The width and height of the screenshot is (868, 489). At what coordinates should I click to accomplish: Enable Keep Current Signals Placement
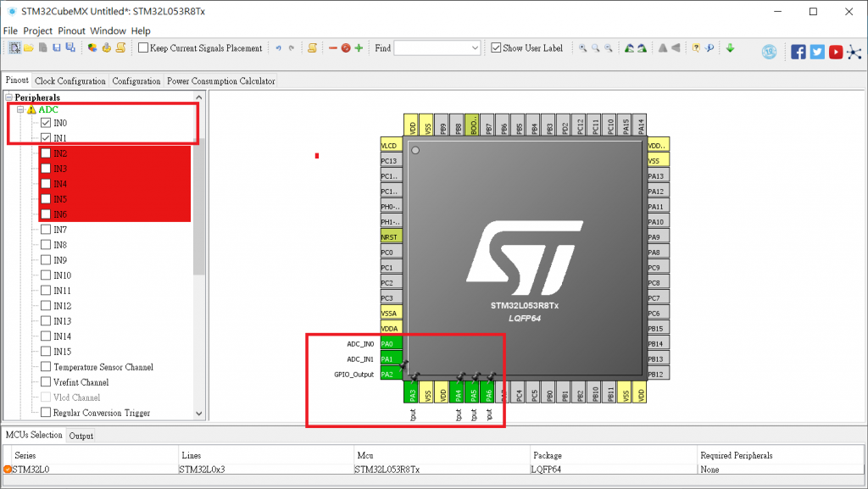click(x=143, y=47)
